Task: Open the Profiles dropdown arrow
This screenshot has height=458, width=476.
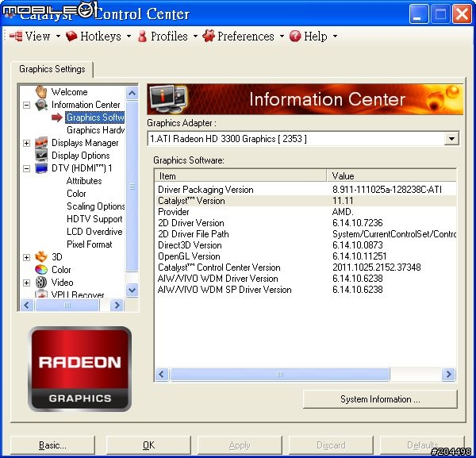Action: 195,37
